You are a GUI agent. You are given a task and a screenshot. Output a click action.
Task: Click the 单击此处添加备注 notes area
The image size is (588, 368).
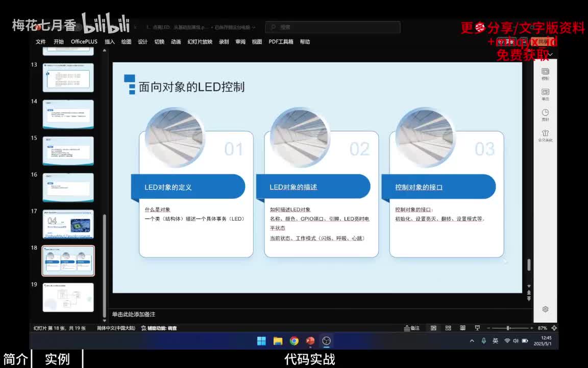click(x=134, y=314)
